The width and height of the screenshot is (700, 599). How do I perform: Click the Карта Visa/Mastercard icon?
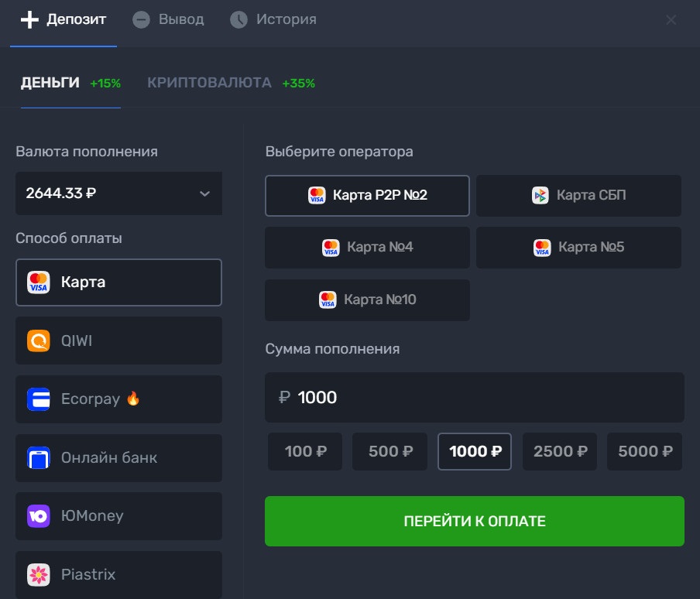click(38, 282)
